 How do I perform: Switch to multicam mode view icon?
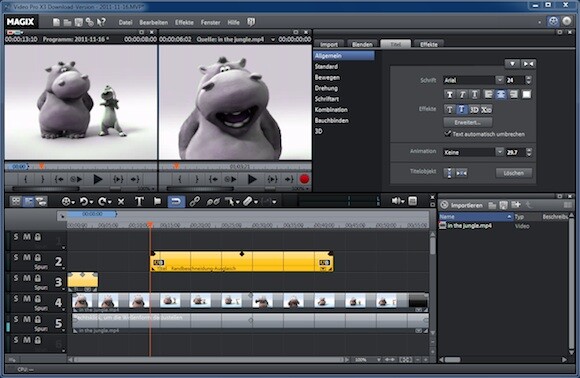(41, 201)
